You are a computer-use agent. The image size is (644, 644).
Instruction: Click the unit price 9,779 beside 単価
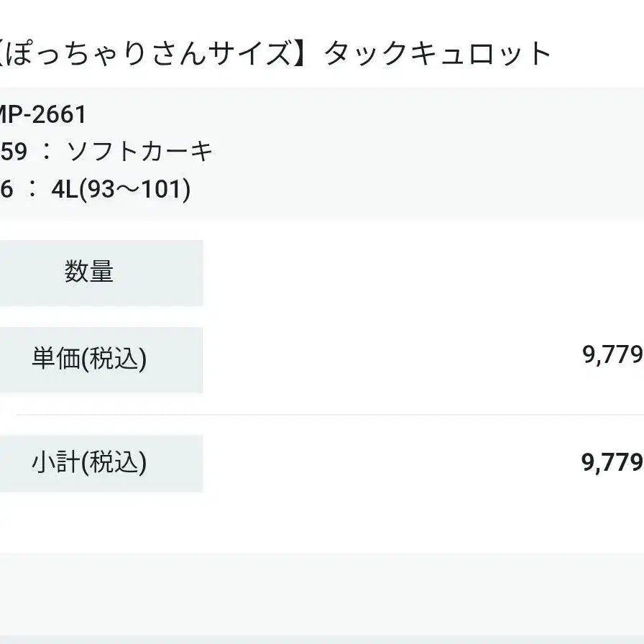[612, 354]
